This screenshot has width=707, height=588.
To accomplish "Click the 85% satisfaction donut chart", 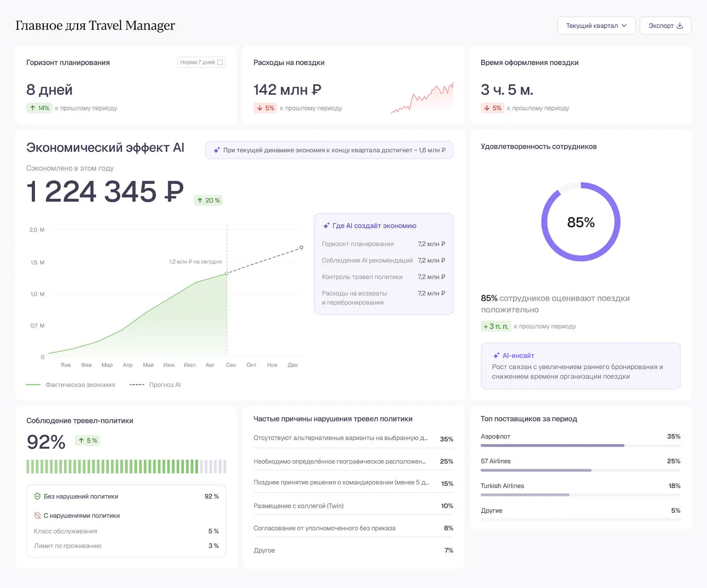I will pyautogui.click(x=581, y=221).
